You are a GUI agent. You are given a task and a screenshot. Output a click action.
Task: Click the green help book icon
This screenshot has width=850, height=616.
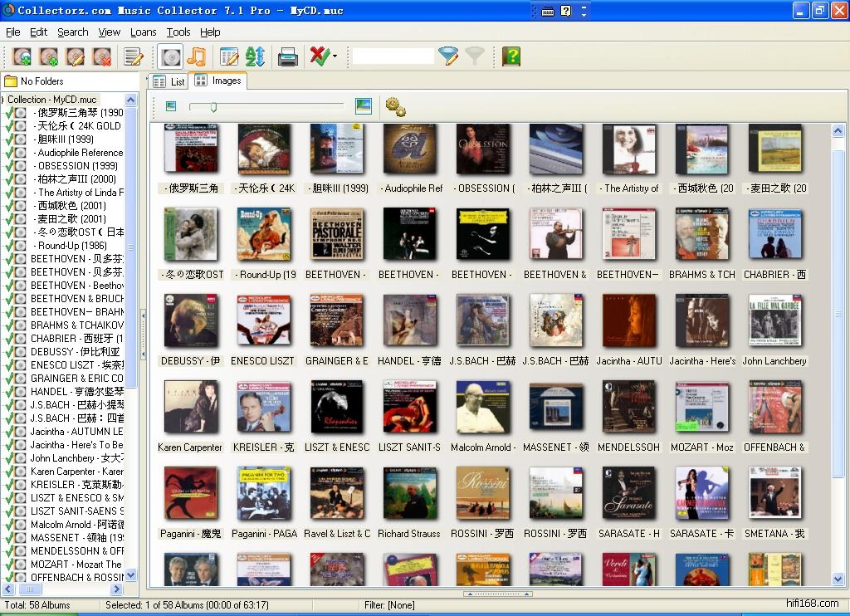coord(511,56)
